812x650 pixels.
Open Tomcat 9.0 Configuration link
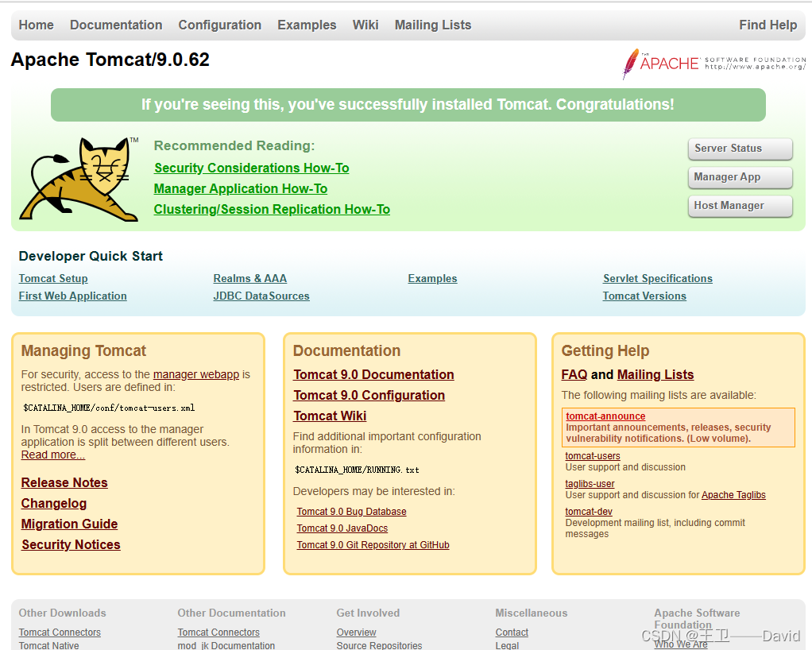369,395
